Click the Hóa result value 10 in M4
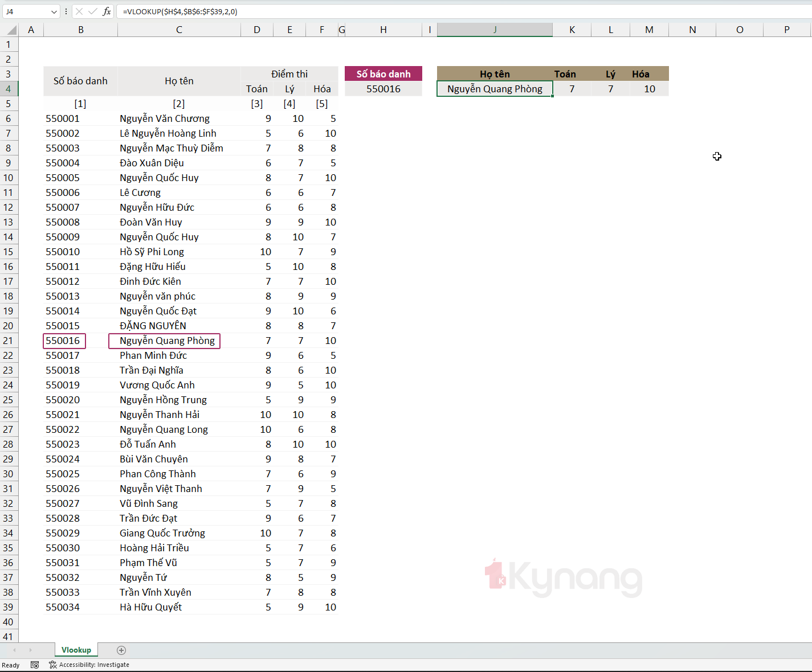The width and height of the screenshot is (812, 672). coord(649,89)
